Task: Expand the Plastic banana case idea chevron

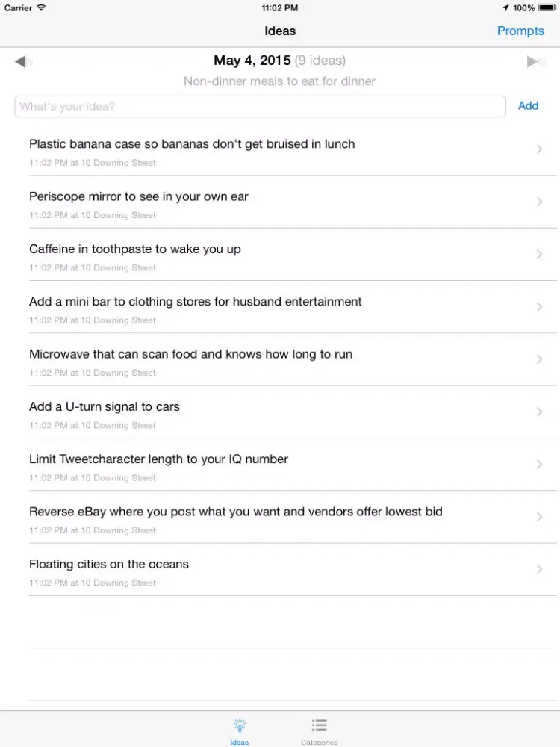Action: pos(539,149)
